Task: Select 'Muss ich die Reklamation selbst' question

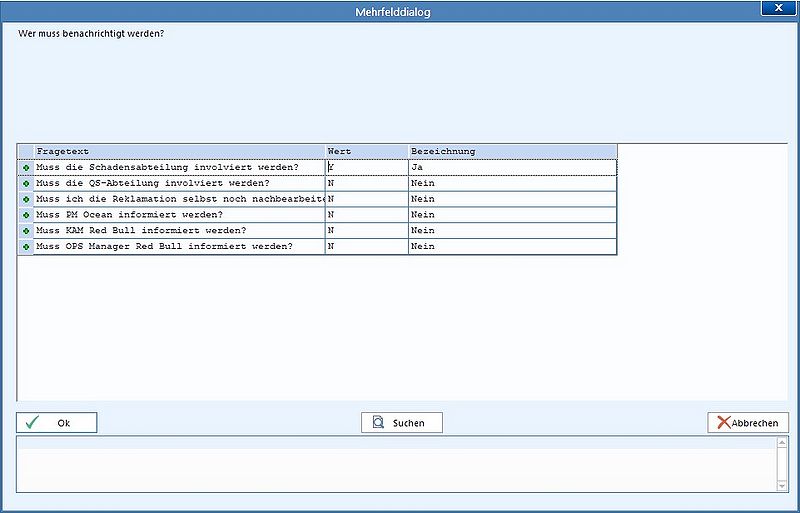Action: point(180,199)
